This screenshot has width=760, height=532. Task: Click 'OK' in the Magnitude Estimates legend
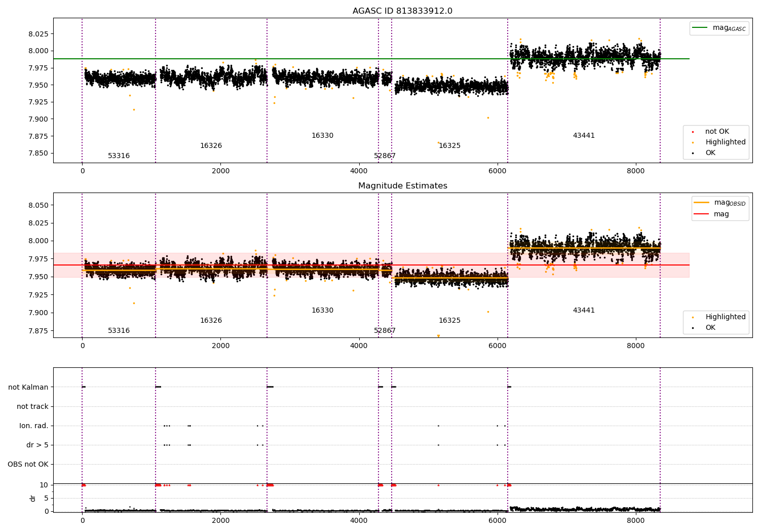(x=710, y=328)
